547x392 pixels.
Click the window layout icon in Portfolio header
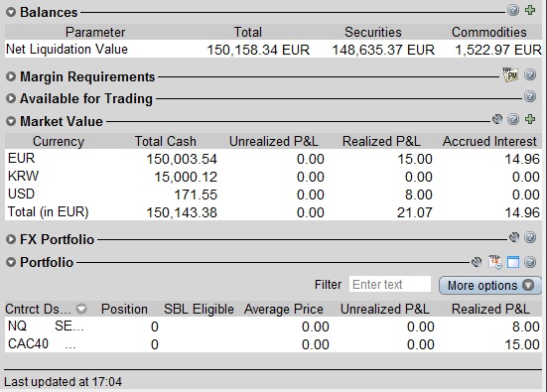[513, 262]
